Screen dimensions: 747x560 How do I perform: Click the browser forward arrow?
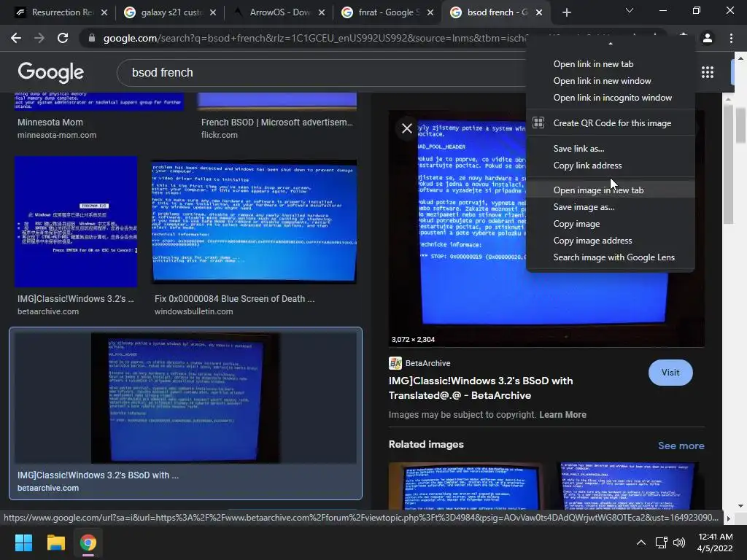click(x=39, y=38)
